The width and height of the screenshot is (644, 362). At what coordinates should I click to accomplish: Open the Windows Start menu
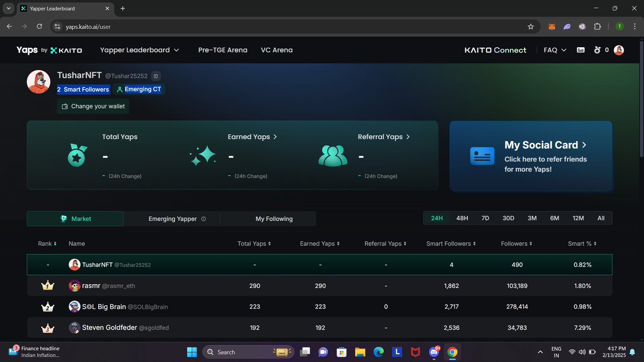[192, 352]
